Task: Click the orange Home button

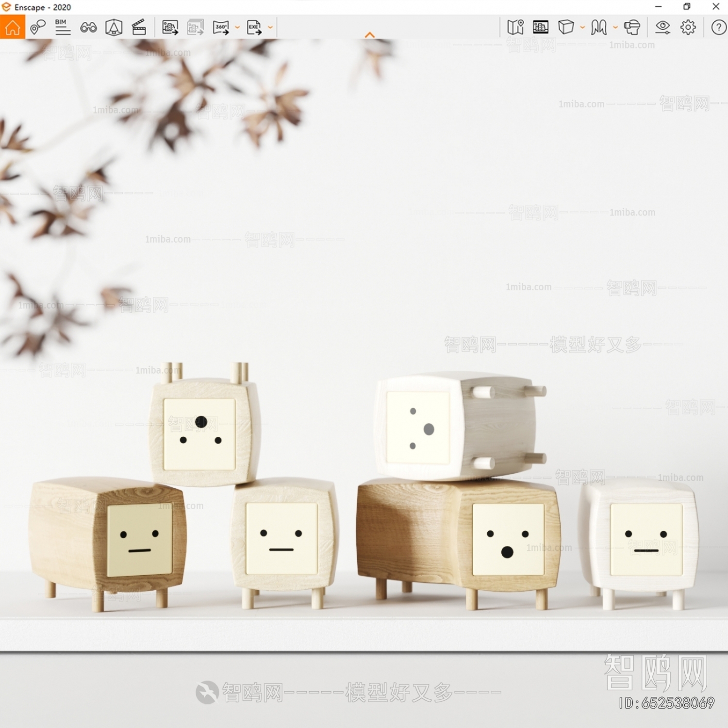Action: click(12, 27)
